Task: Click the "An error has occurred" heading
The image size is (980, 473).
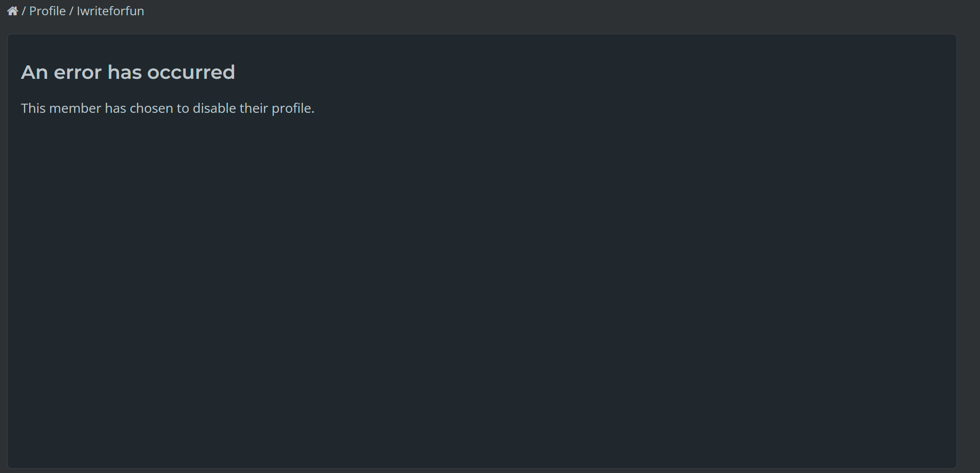Action: [128, 72]
